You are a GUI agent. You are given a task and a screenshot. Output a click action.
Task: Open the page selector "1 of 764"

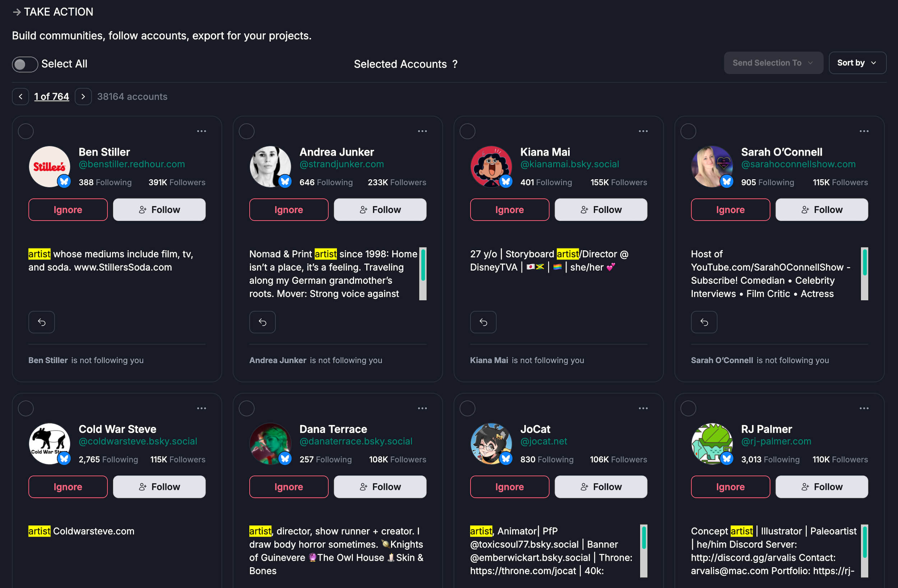[52, 97]
